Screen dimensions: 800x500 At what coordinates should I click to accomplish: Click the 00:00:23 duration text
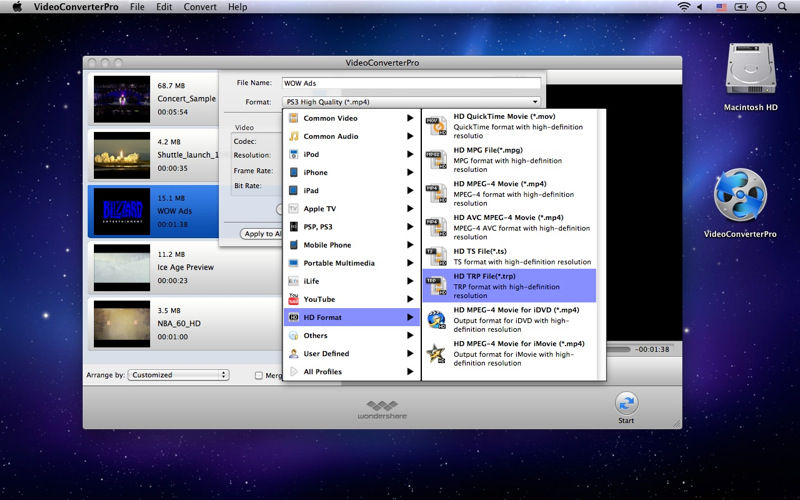coord(172,281)
